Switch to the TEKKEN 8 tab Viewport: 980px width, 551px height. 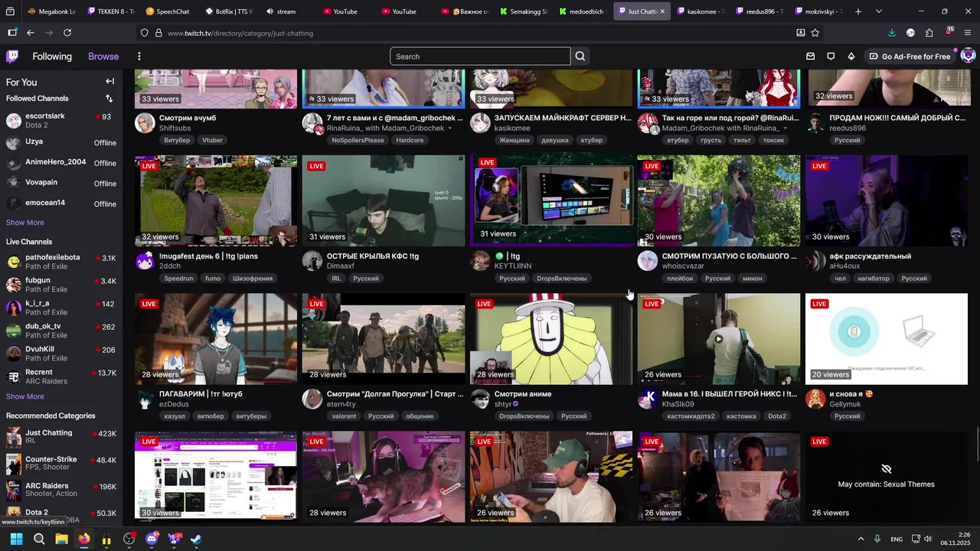pyautogui.click(x=111, y=11)
